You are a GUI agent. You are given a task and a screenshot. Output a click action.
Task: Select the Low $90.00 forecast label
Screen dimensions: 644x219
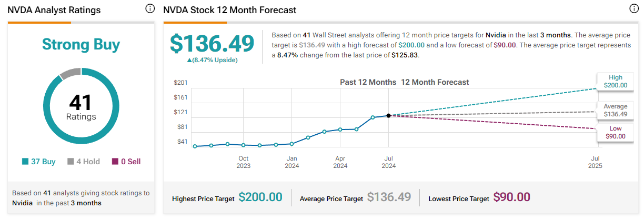point(615,132)
